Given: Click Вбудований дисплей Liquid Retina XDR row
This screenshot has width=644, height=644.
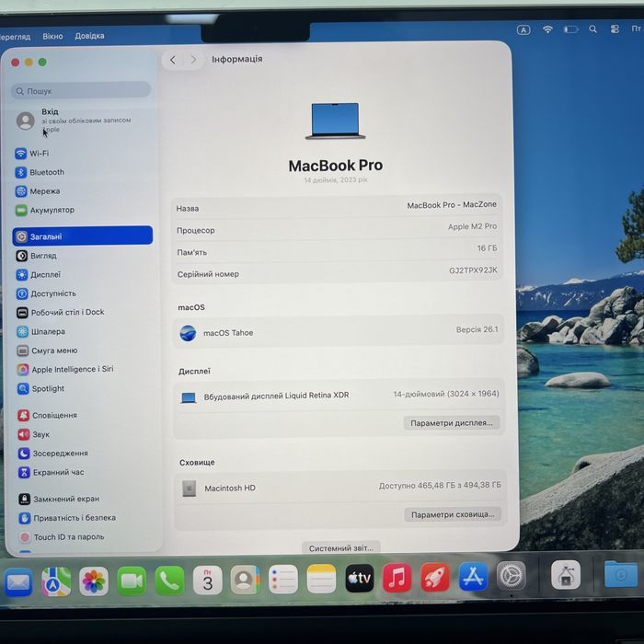Looking at the screenshot, I should click(x=339, y=395).
